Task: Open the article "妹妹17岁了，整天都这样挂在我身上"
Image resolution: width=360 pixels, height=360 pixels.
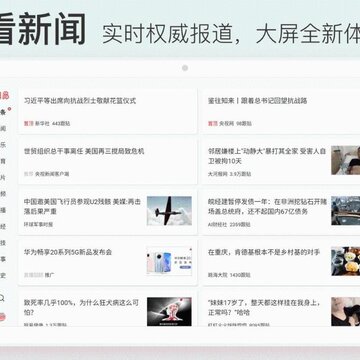Action: coord(264,308)
